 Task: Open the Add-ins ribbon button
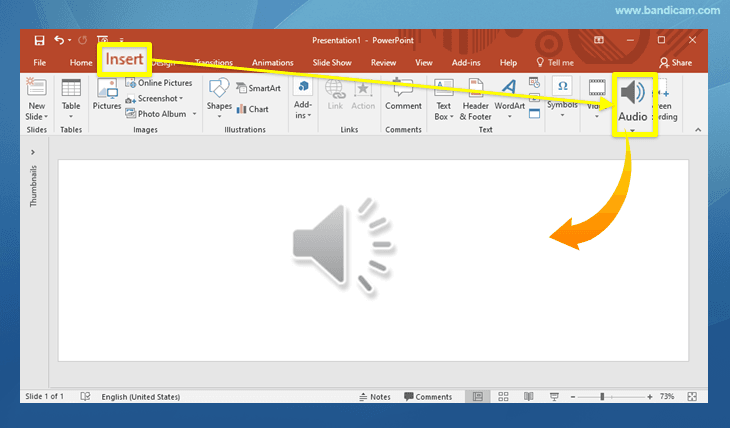[x=303, y=100]
